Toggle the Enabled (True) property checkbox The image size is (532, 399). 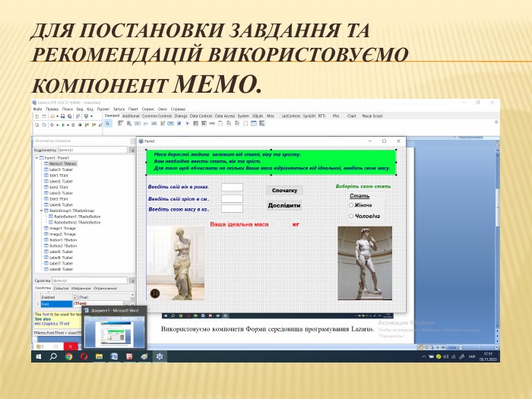point(76,297)
